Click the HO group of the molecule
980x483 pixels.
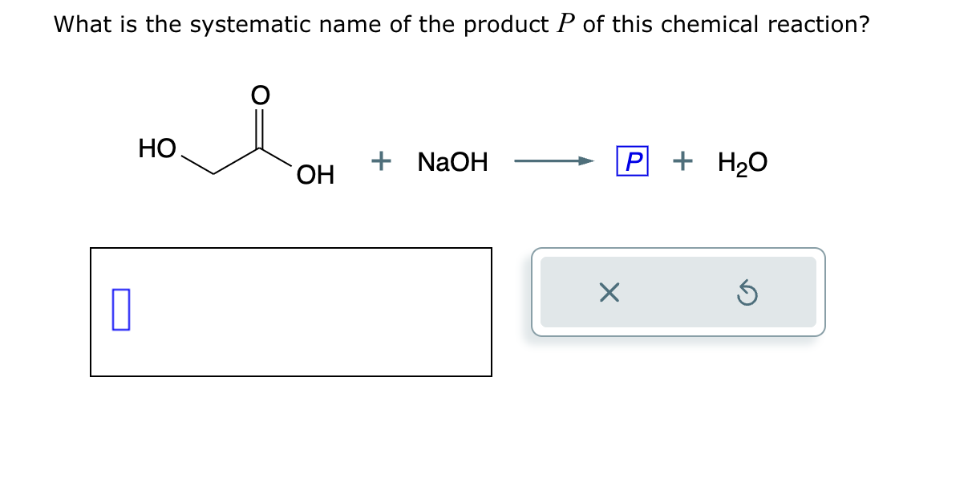157,148
